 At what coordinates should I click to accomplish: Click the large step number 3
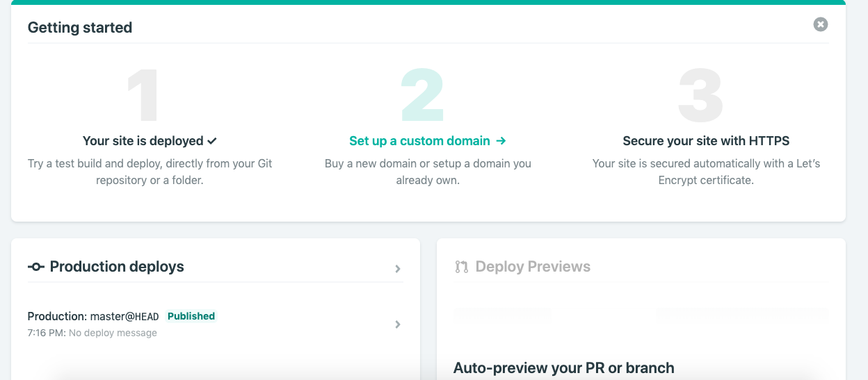[x=701, y=96]
